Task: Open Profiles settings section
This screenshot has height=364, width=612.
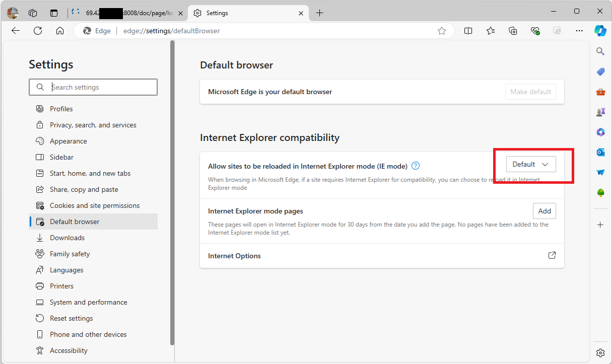Action: pos(94,109)
